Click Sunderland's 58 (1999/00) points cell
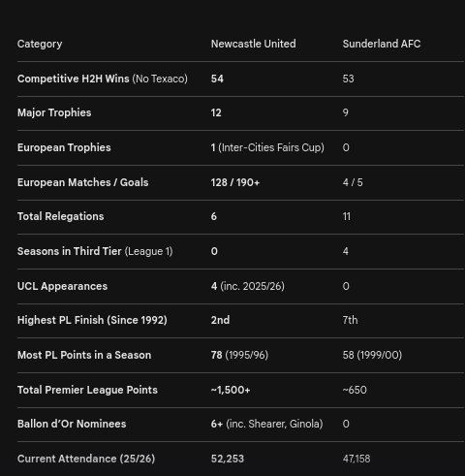Screen dimensions: 465x476 pyautogui.click(x=372, y=355)
